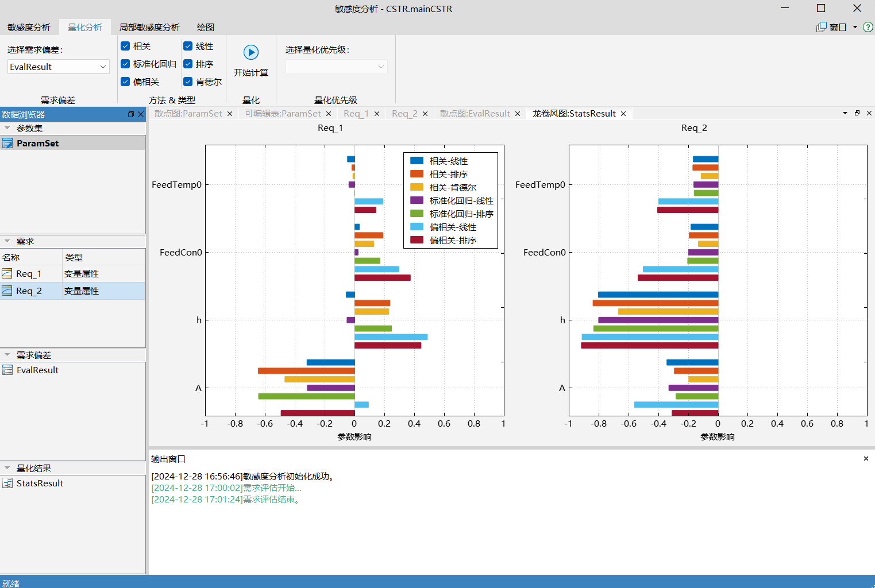Open the 选择量化优先级 dropdown

click(x=336, y=67)
